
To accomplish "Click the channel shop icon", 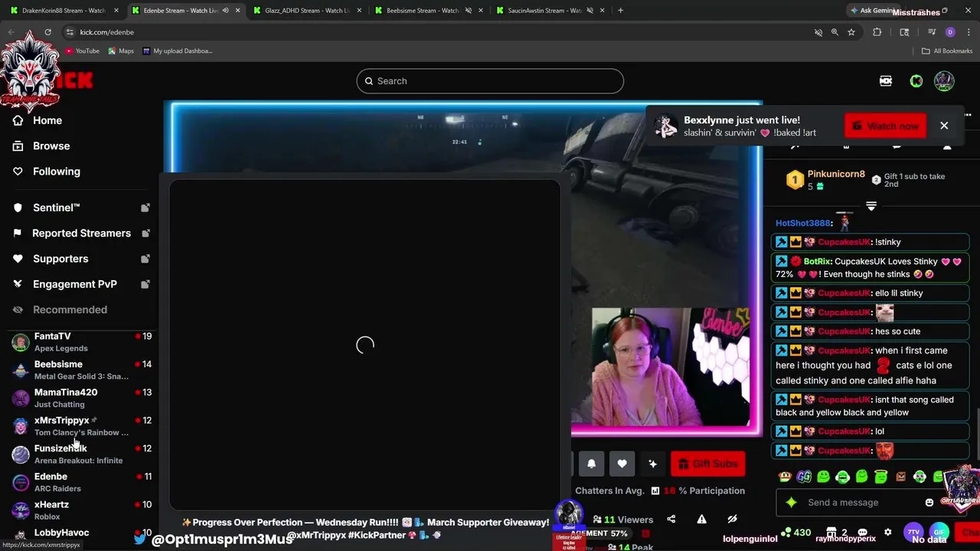I will [x=831, y=532].
